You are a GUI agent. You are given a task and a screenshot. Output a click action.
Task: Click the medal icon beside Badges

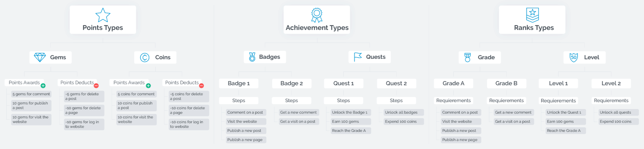252,57
